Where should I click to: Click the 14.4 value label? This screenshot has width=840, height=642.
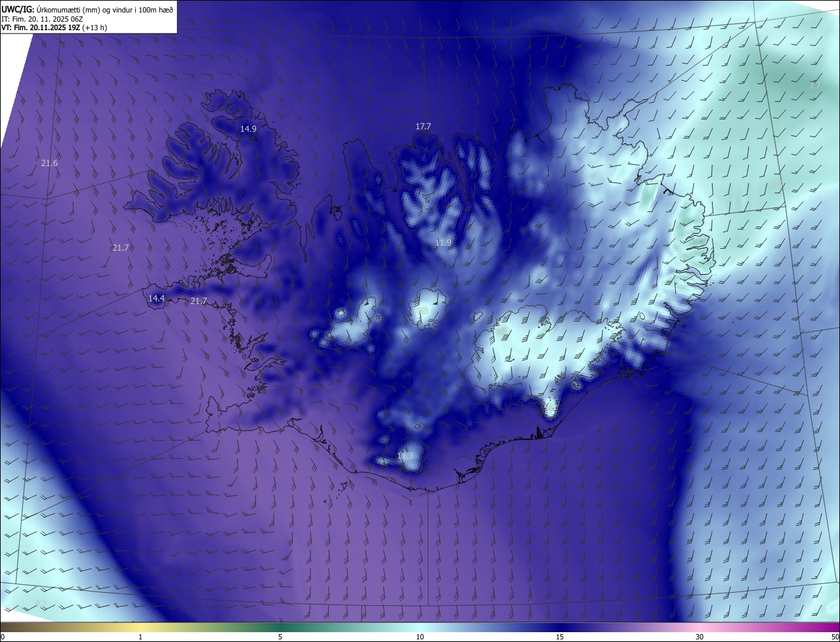click(x=156, y=299)
